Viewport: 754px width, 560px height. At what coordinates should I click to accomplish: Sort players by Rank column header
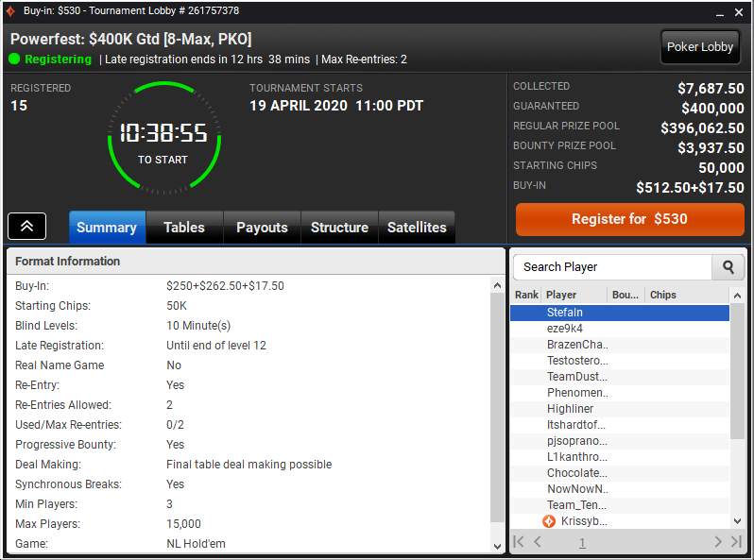[x=526, y=295]
